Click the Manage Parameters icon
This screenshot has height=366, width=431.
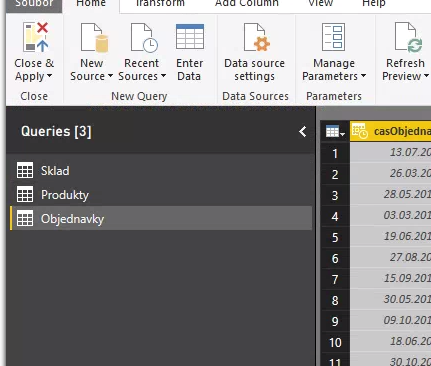pos(333,37)
